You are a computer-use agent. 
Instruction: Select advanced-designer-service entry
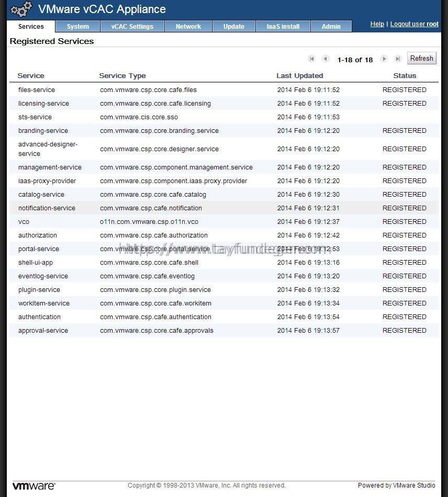tap(48, 149)
